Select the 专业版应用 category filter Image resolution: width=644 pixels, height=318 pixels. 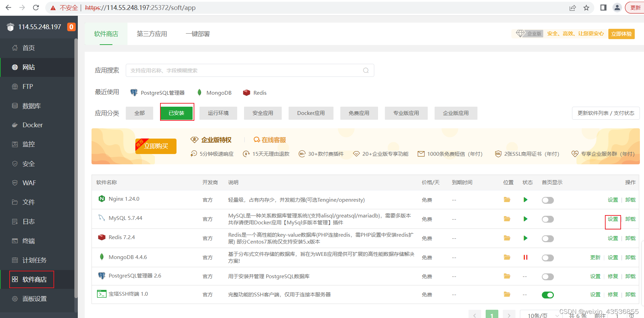[406, 113]
